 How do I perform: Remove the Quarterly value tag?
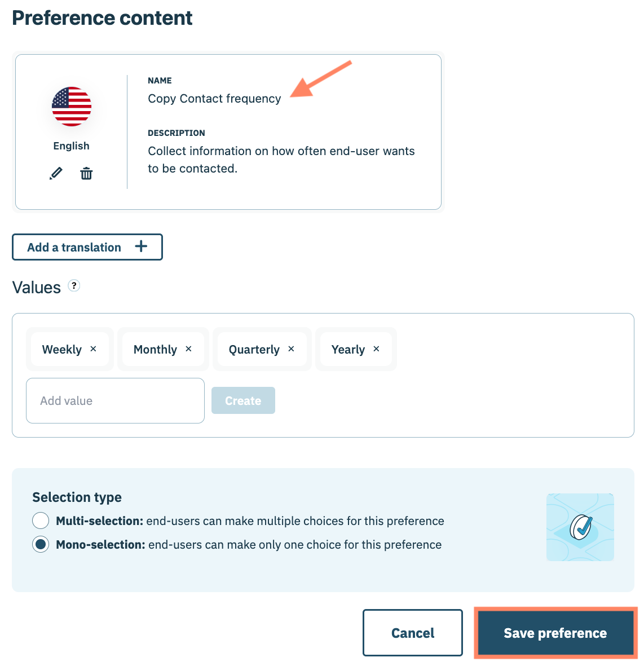click(292, 349)
